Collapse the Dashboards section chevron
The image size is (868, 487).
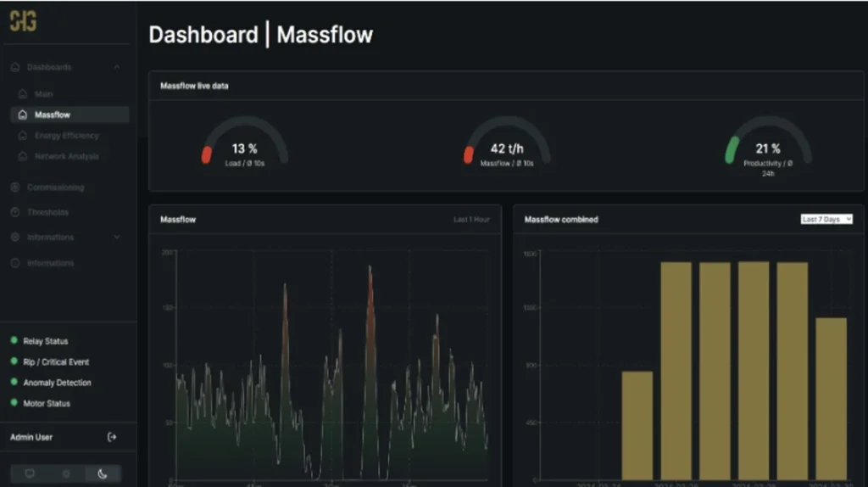[x=117, y=67]
